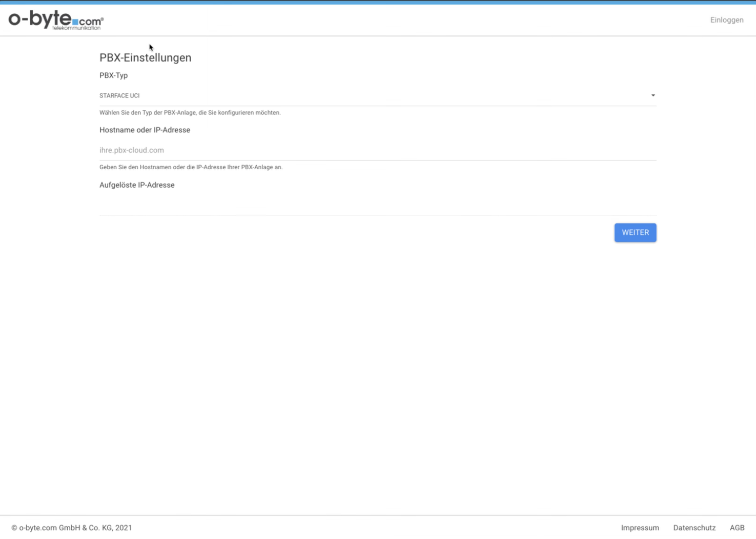Click the Aufgelöste IP-Adresse label
The height and width of the screenshot is (539, 756).
point(137,185)
